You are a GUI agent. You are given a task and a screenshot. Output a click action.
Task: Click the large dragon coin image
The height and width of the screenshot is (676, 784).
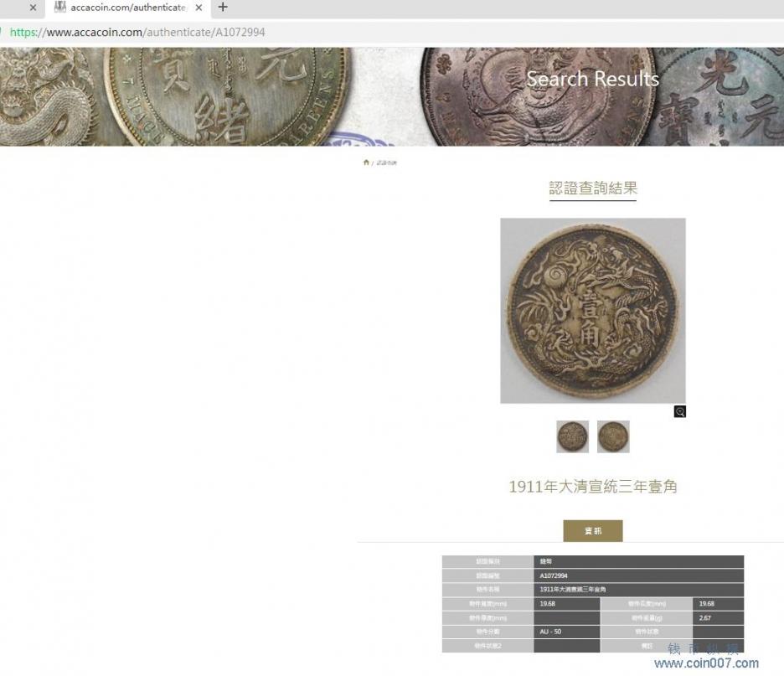592,311
